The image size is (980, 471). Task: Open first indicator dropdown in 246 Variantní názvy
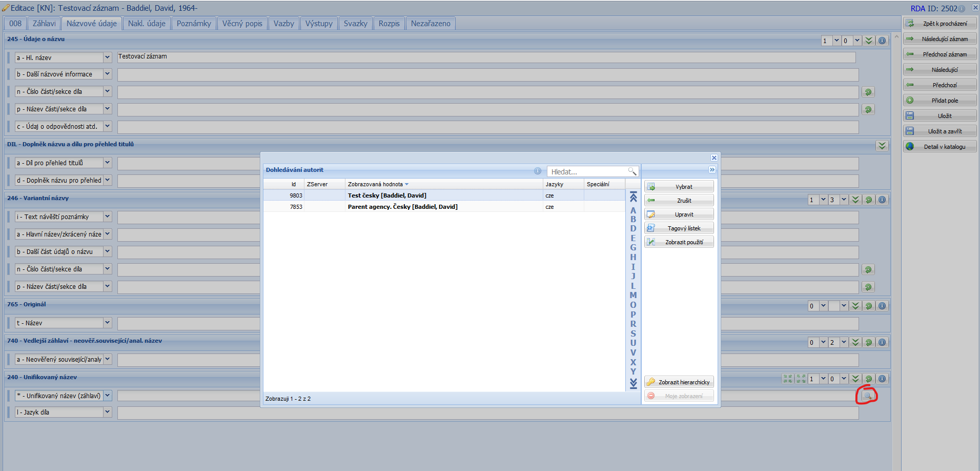point(823,200)
